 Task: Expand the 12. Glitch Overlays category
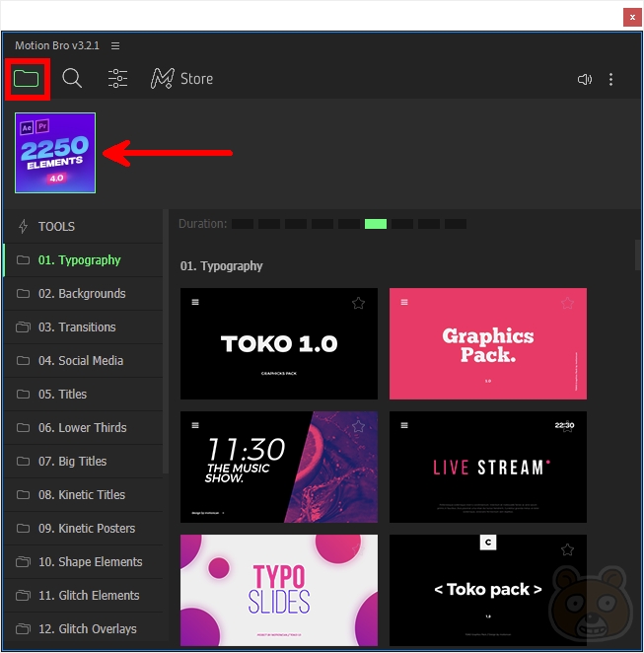83,629
